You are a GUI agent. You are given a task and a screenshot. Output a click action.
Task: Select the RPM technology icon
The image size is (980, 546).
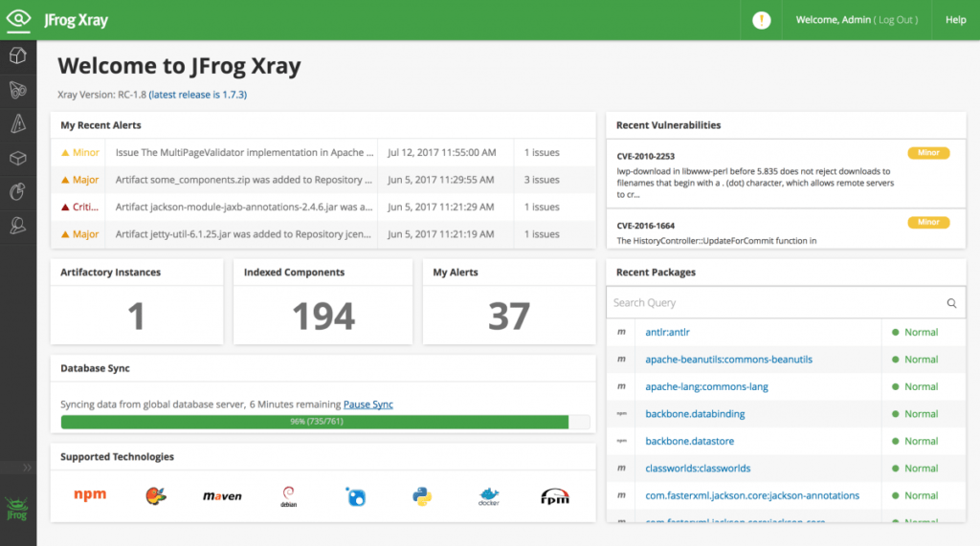(x=555, y=496)
